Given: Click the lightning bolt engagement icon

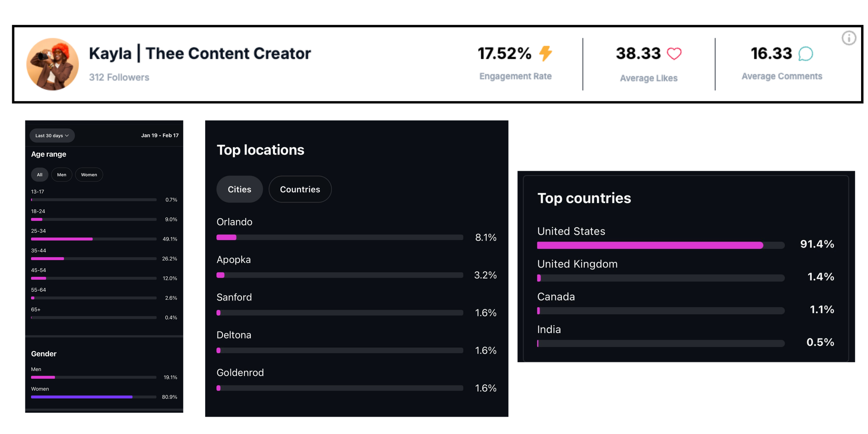Looking at the screenshot, I should (x=545, y=53).
